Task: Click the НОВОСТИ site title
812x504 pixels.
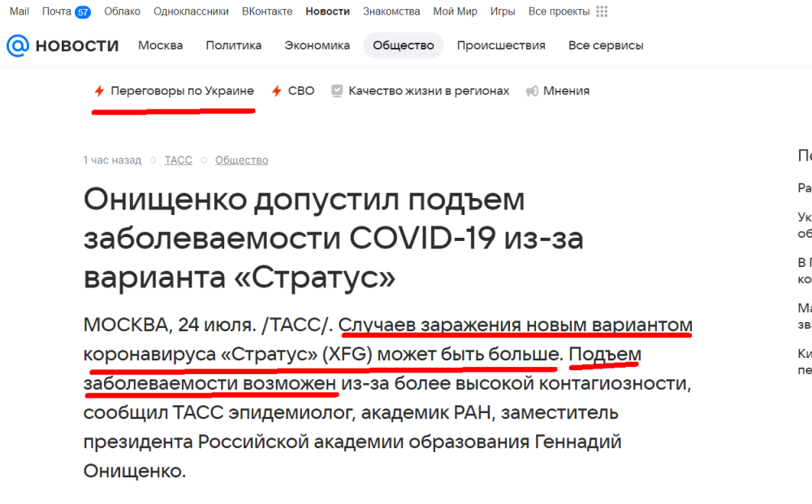Action: point(77,46)
